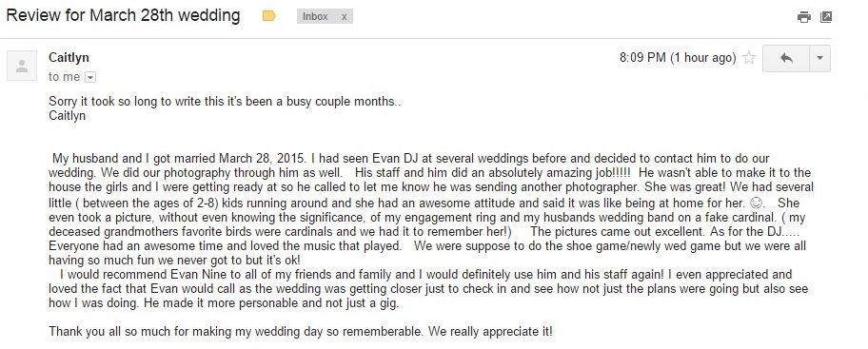Click the 'to me' recipient text
The image size is (868, 349).
64,77
